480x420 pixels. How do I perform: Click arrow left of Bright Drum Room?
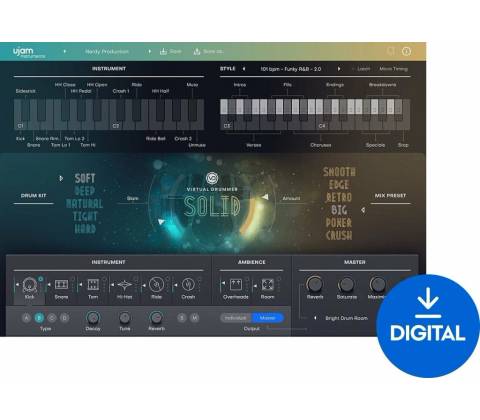(x=315, y=318)
